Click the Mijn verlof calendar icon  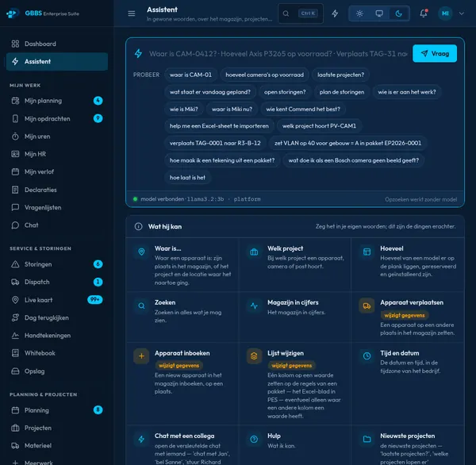[15, 172]
